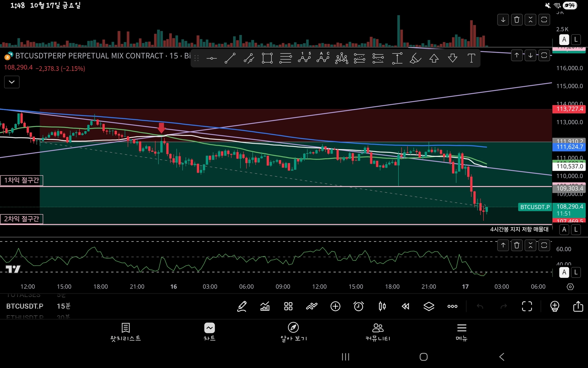Choose the text tool in drawing toolbar
588x368 pixels.
[471, 58]
